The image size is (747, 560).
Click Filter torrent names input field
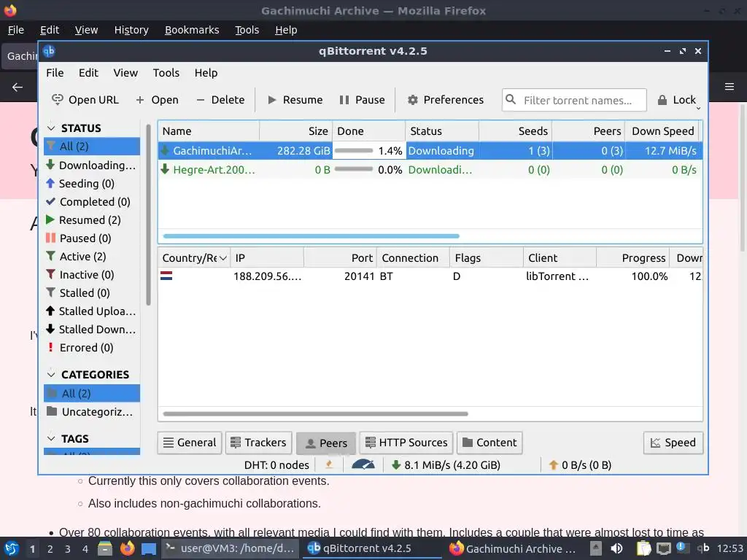(574, 100)
